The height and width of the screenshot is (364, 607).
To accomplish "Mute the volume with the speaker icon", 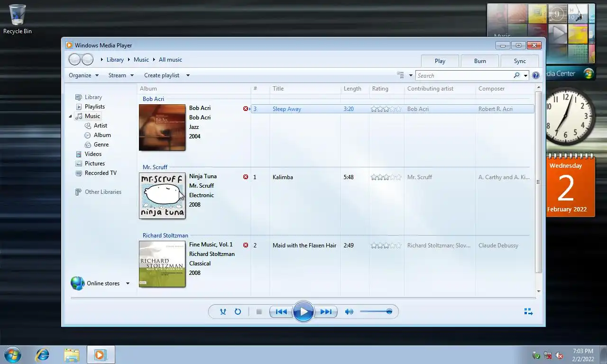I will tap(349, 311).
